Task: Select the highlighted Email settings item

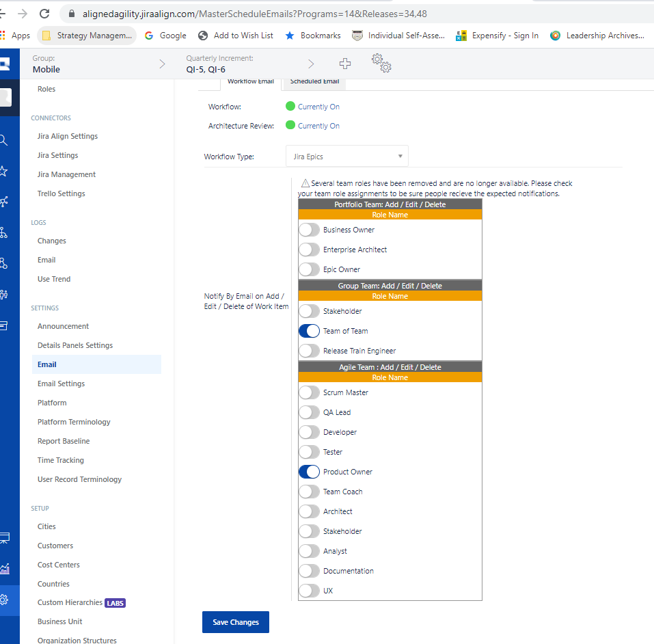Action: pos(97,364)
